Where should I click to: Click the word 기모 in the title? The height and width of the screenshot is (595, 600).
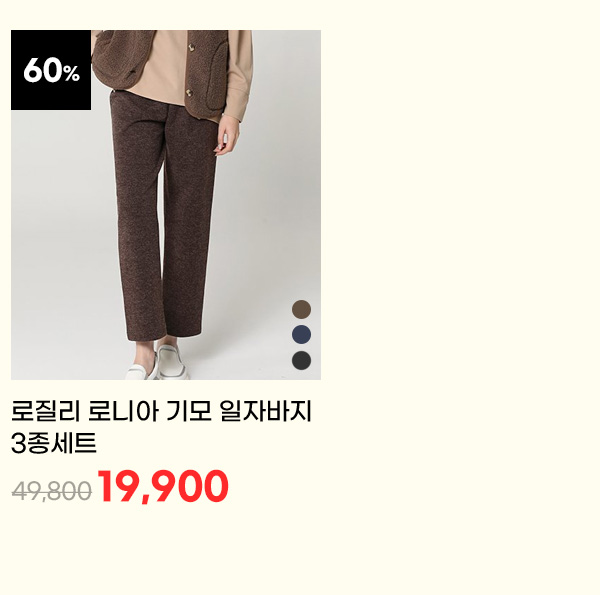189,411
